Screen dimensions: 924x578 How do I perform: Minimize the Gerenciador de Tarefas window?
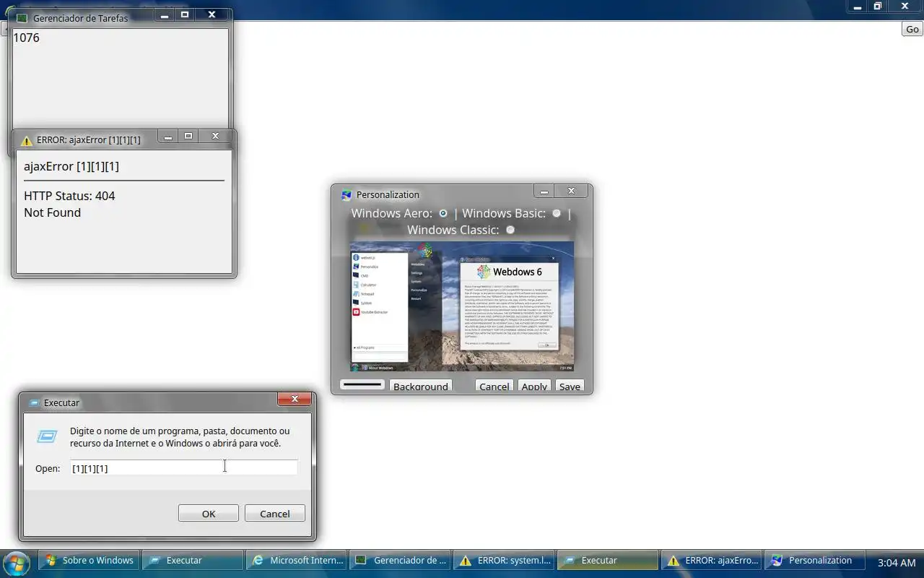(x=165, y=14)
